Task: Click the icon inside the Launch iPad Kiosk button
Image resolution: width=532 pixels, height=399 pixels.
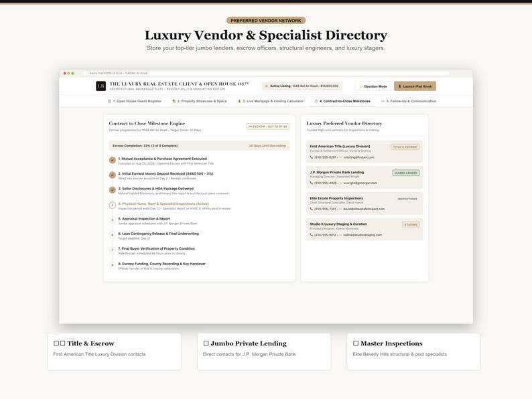Action: pyautogui.click(x=400, y=86)
